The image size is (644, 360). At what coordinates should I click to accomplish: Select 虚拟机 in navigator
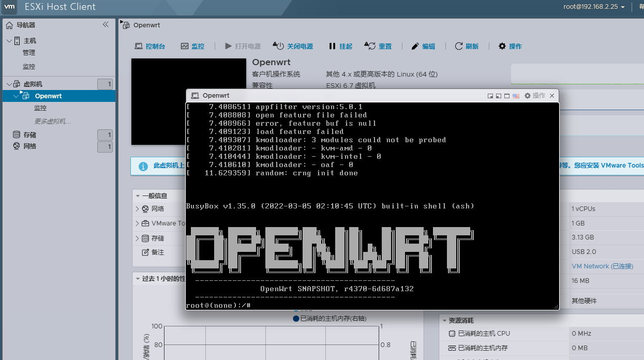[33, 84]
